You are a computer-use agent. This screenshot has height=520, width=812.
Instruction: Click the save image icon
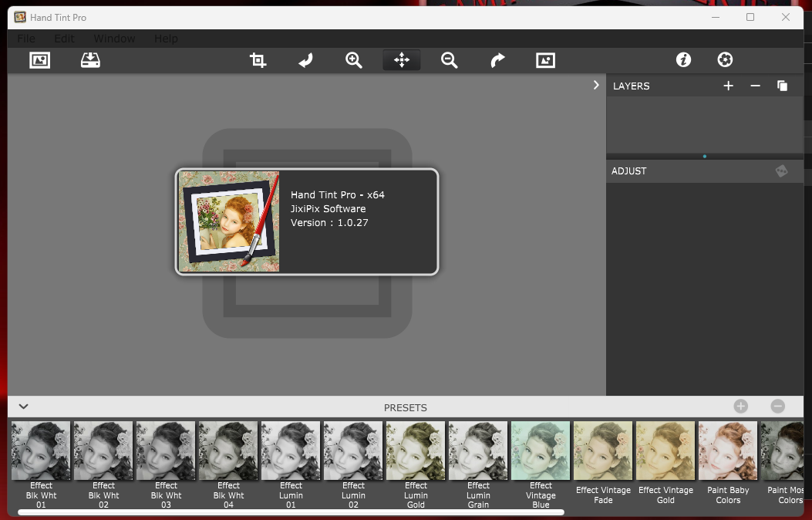tap(90, 60)
